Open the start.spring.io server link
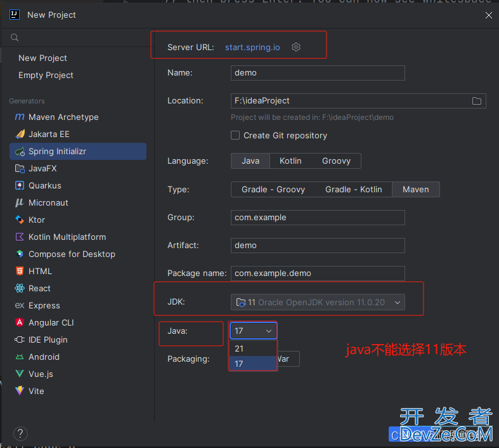 tap(252, 47)
